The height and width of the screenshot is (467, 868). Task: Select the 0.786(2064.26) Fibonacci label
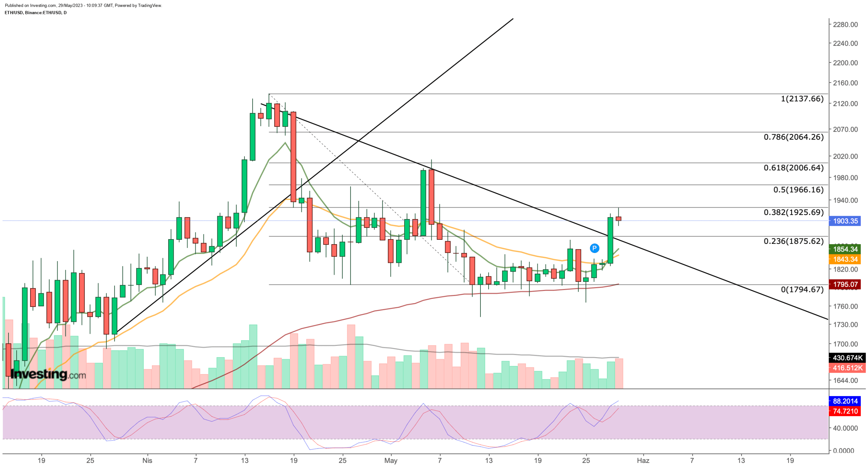[793, 137]
